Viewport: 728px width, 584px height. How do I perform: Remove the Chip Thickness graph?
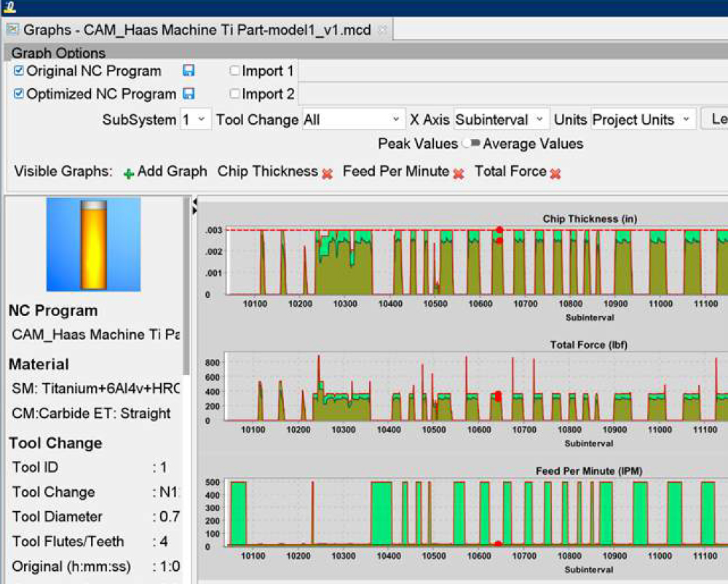tap(328, 173)
